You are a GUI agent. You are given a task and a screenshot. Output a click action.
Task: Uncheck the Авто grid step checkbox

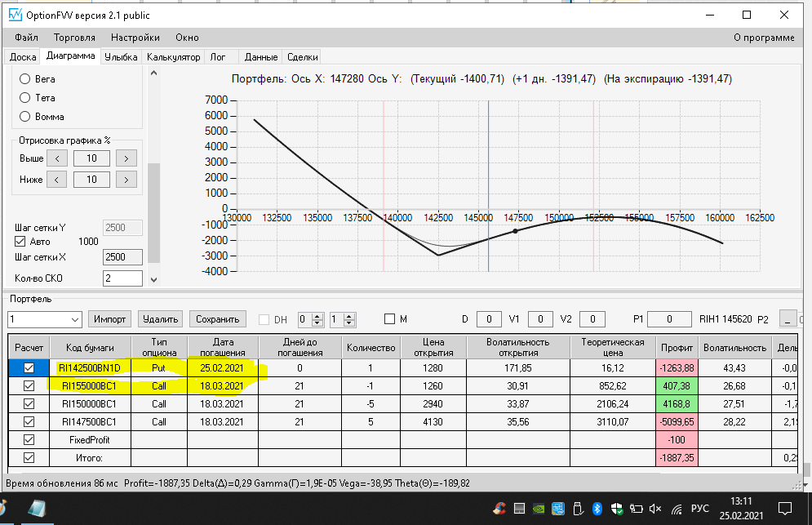[20, 241]
